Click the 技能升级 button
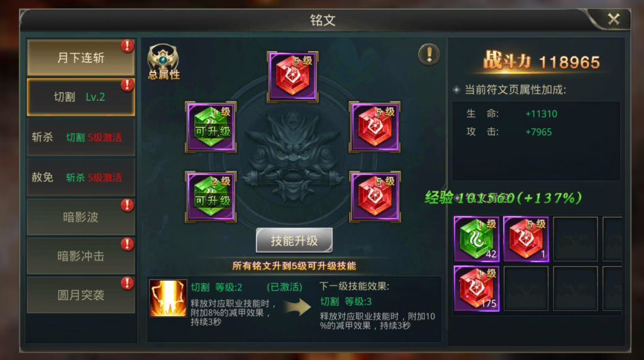The image size is (644, 360). (294, 240)
